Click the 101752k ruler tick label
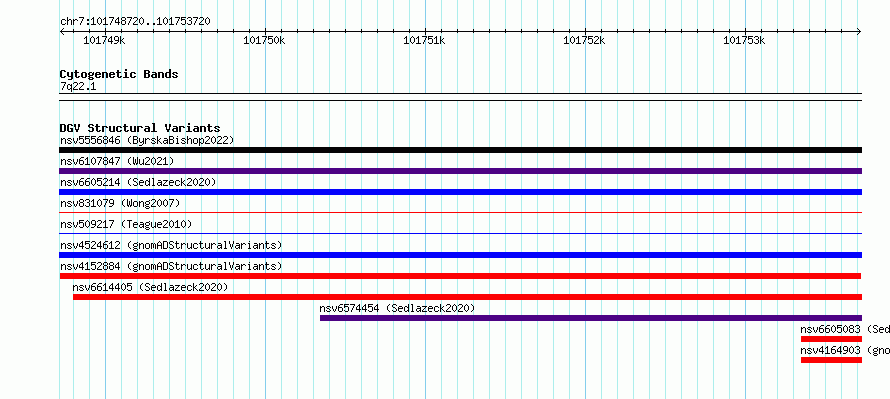 [584, 40]
